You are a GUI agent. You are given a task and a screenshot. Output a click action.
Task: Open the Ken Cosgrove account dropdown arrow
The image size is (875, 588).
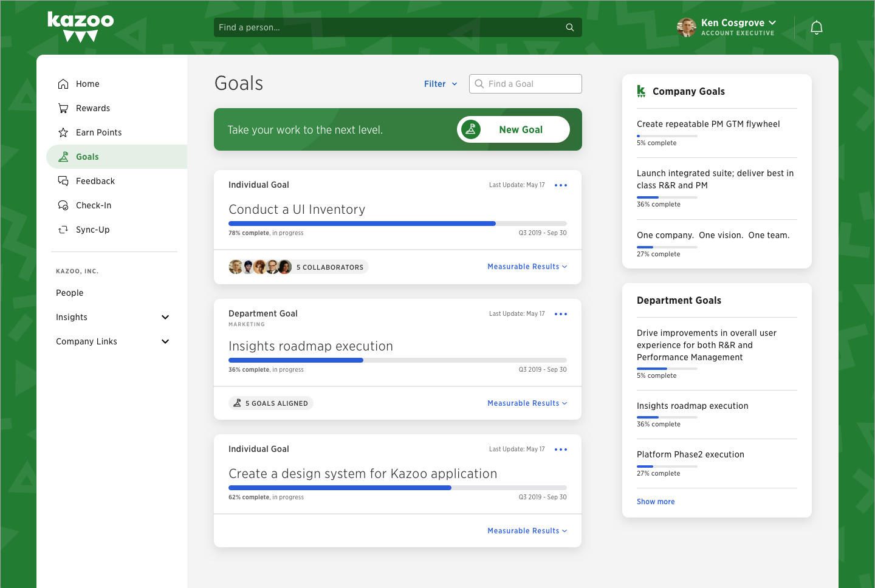coord(772,23)
